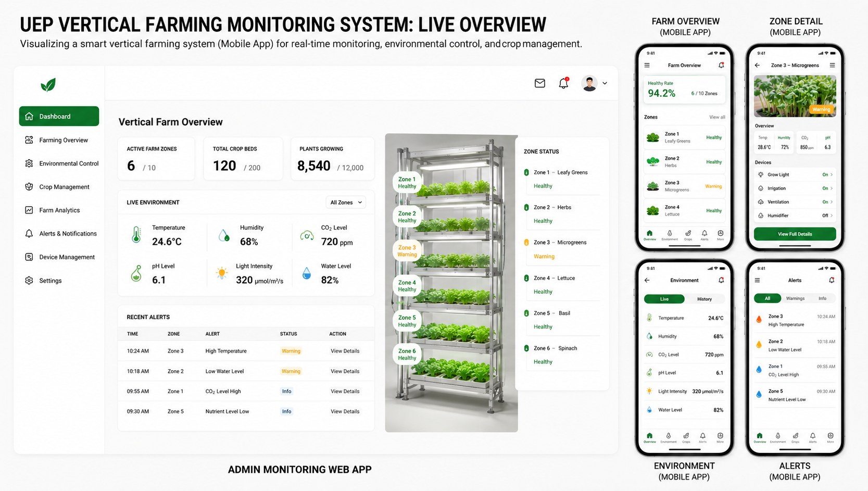Toggle Grow Light row in Zone Detail mobile
The height and width of the screenshot is (491, 868).
coord(795,175)
